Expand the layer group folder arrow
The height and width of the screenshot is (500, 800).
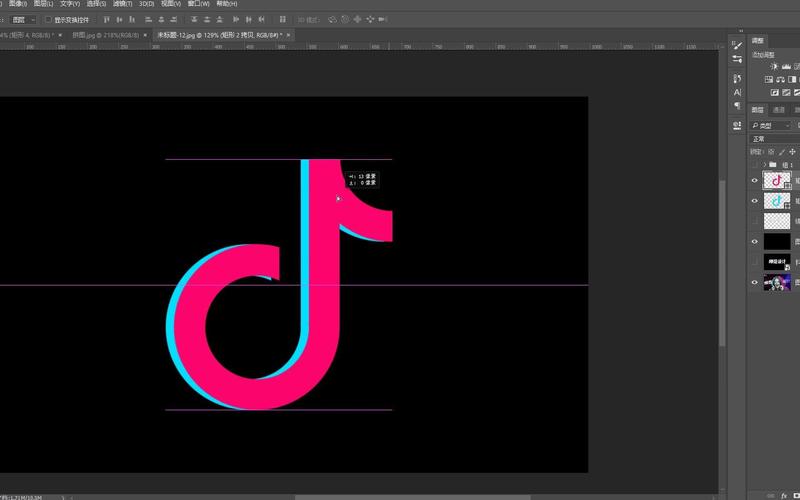(x=765, y=164)
